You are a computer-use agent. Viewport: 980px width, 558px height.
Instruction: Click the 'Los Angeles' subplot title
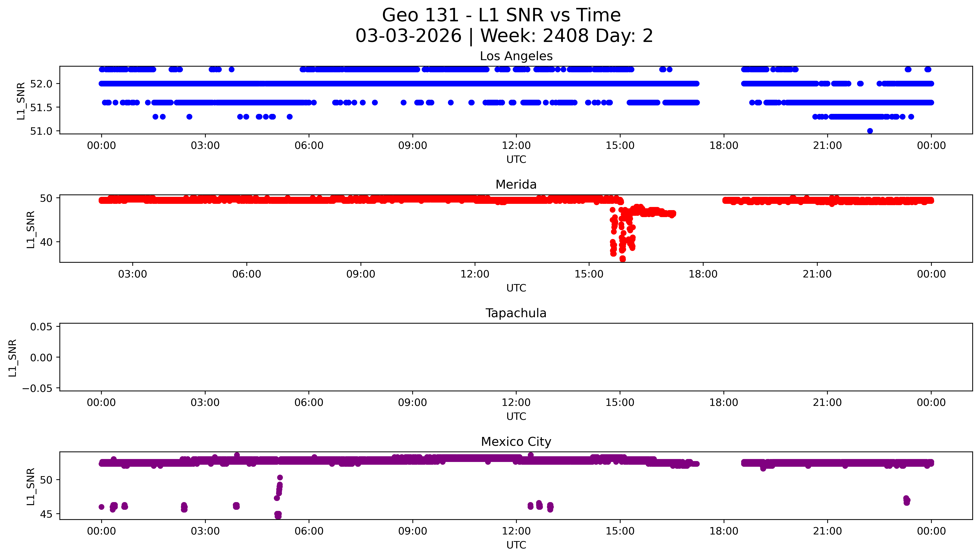click(x=516, y=56)
